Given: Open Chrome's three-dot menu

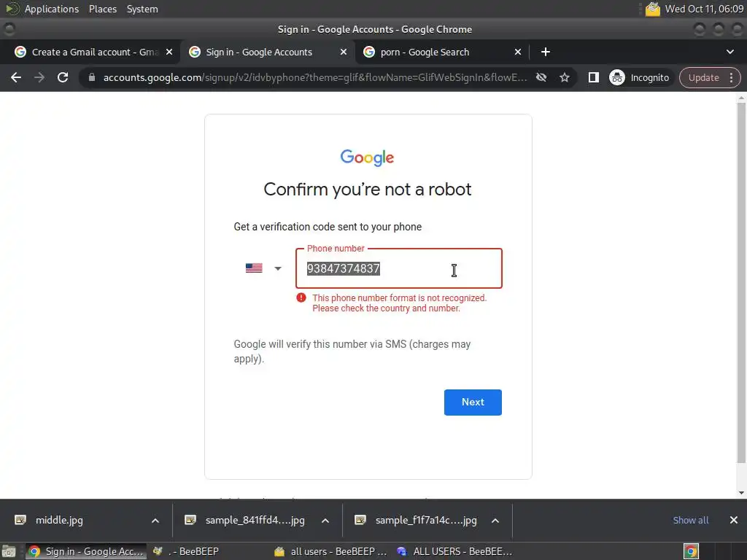Looking at the screenshot, I should [x=731, y=77].
